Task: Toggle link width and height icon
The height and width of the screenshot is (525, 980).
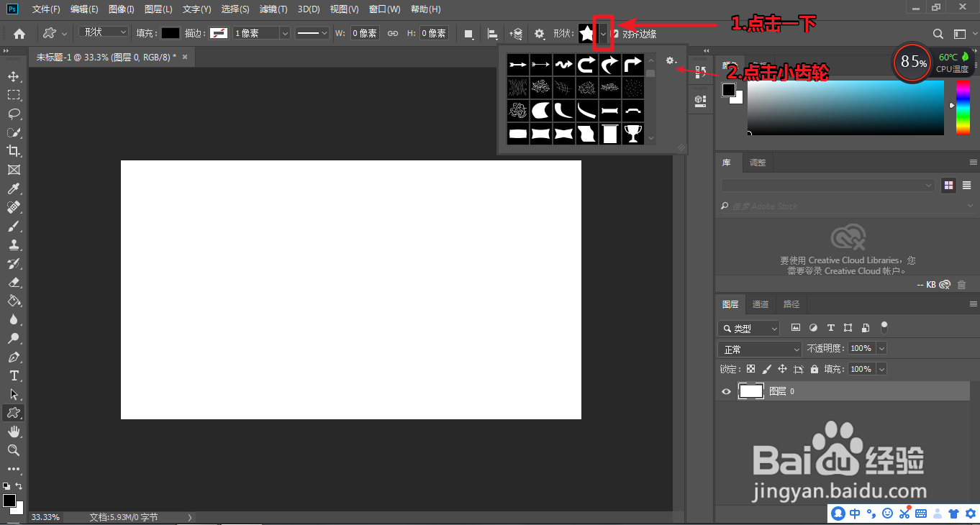Action: [393, 33]
